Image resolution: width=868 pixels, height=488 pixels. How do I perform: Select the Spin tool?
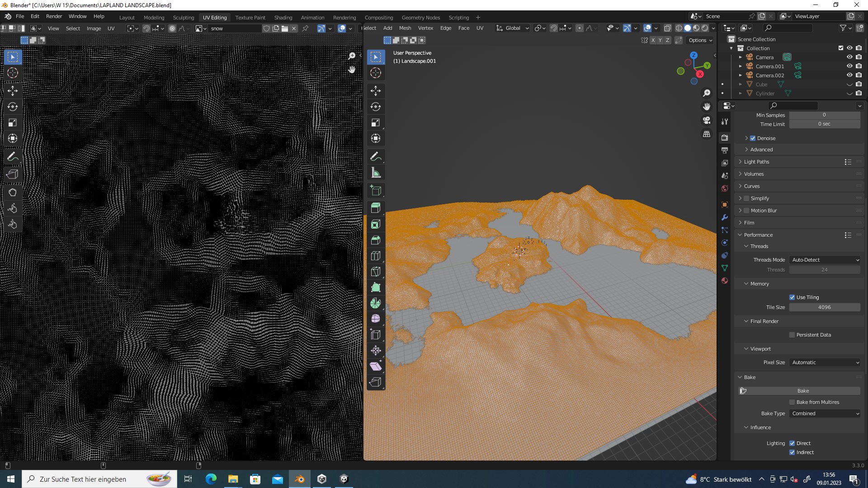point(376,303)
